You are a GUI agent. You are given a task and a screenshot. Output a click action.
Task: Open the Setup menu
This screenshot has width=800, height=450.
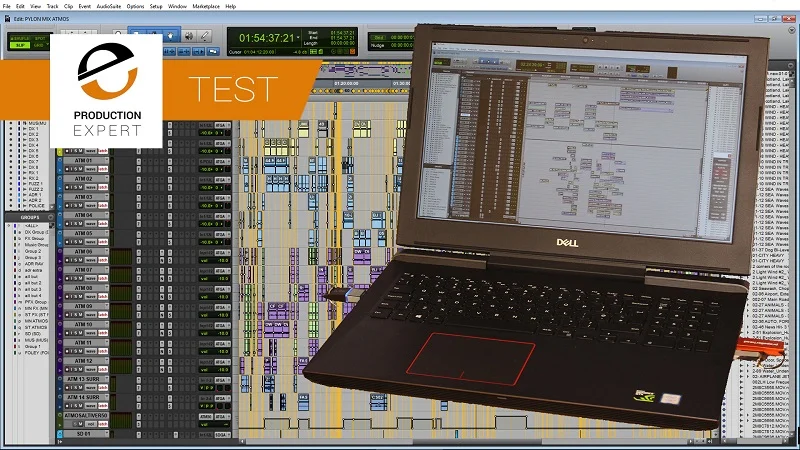pos(156,6)
